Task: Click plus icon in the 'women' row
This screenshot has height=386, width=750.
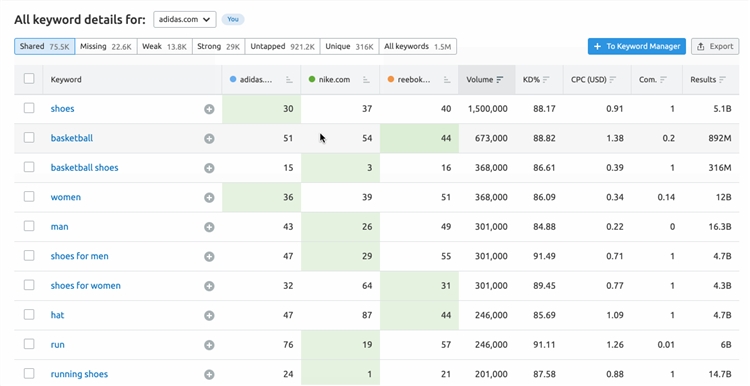Action: [209, 198]
